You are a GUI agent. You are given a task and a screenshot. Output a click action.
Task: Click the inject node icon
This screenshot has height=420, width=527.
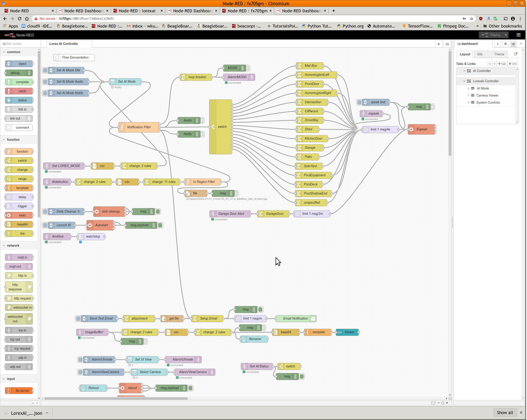[9, 63]
